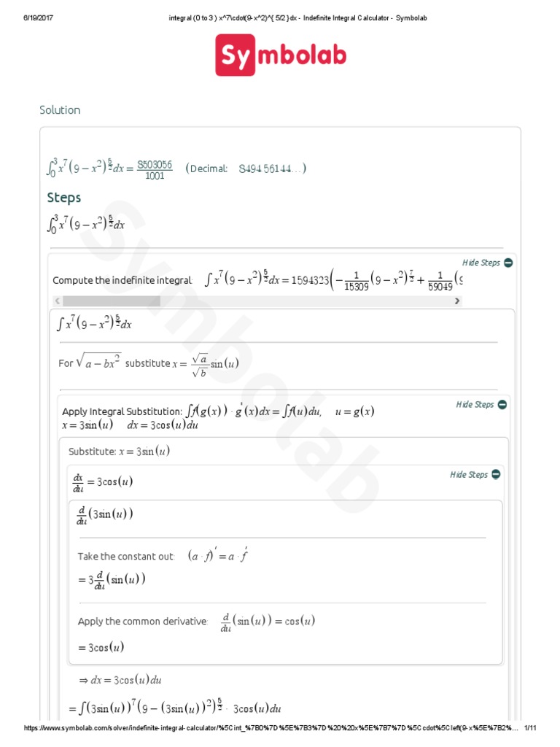Click the result fraction 8503056/1001
Screen dimensions: 560x747
click(x=155, y=169)
